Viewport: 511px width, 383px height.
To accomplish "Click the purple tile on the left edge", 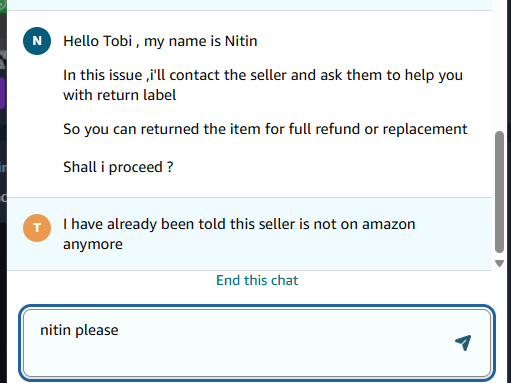I will pos(2,93).
